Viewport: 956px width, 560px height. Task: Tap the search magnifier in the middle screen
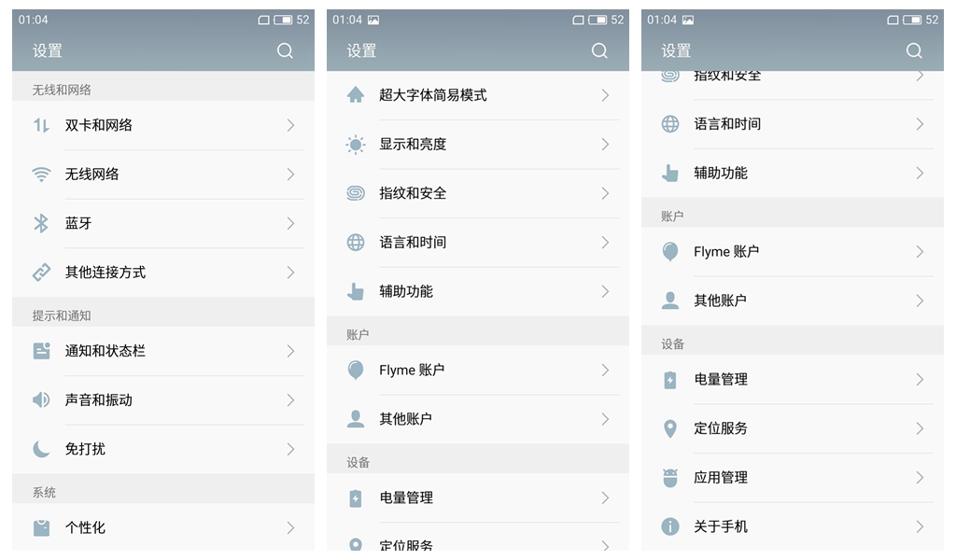(599, 51)
